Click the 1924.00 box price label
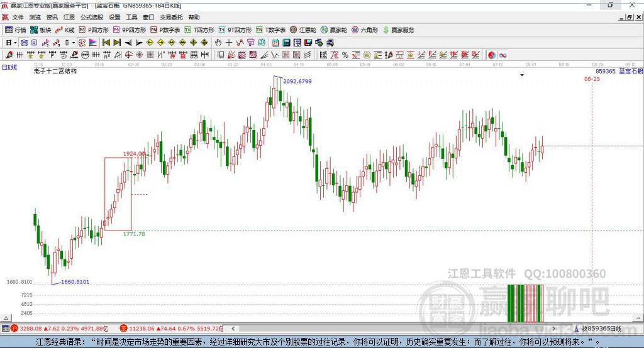 coord(134,154)
